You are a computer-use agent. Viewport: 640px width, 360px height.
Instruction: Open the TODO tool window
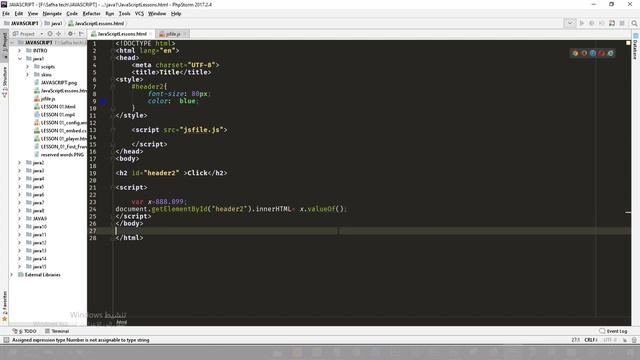point(24,331)
